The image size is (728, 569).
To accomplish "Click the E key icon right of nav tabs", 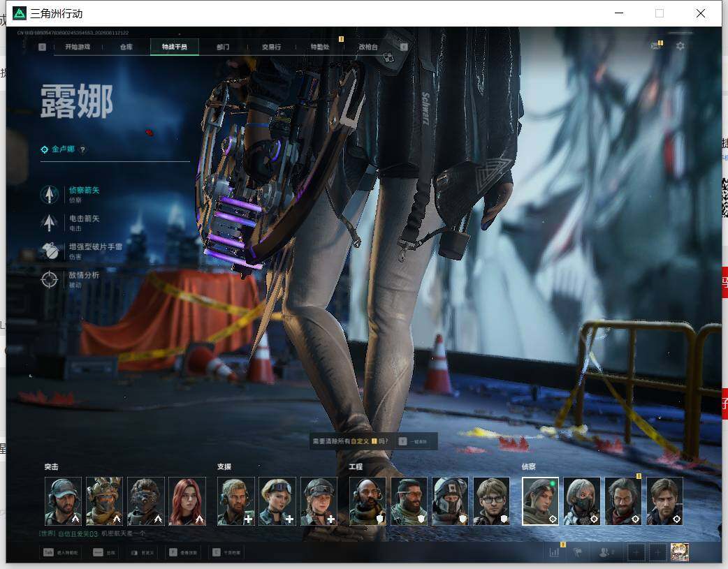I will (404, 47).
